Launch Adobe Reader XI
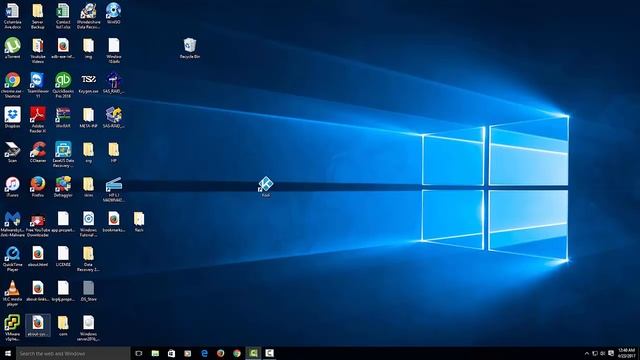 (x=38, y=120)
